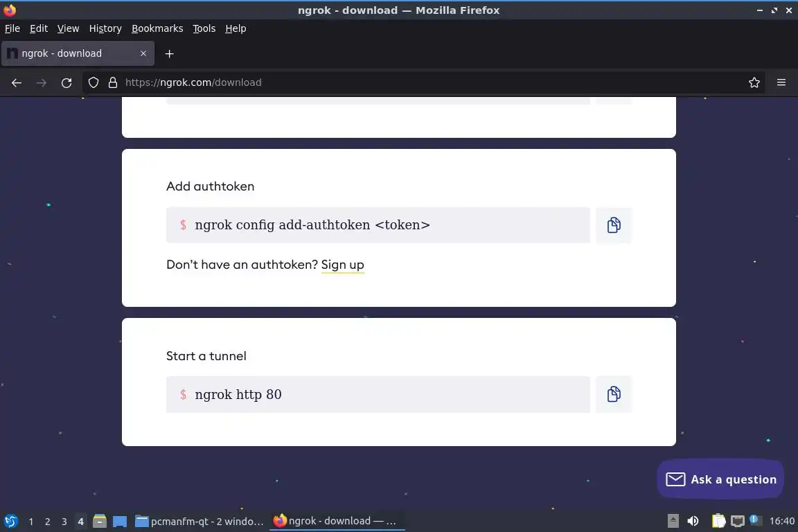Open the volume control tray icon
This screenshot has height=532, width=798.
pyautogui.click(x=693, y=521)
